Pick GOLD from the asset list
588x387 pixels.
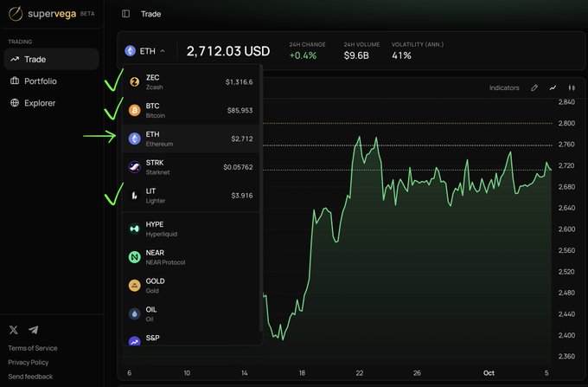191,286
